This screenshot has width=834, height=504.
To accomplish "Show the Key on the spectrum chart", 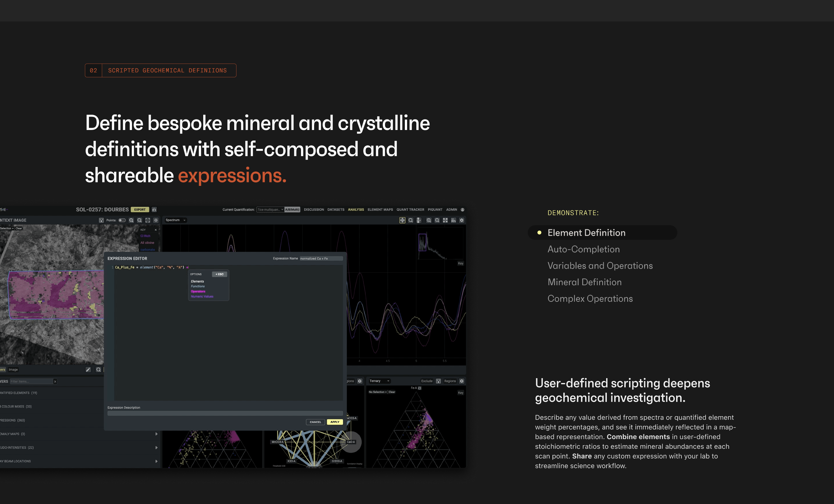I will pos(461,263).
